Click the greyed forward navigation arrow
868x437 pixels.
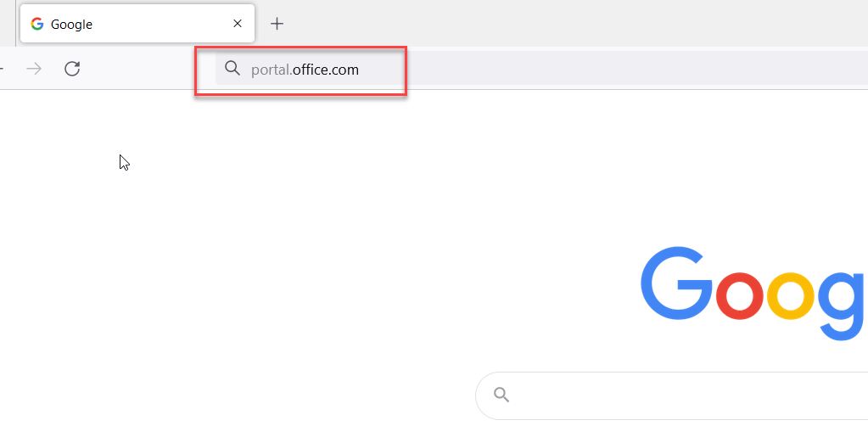point(34,69)
